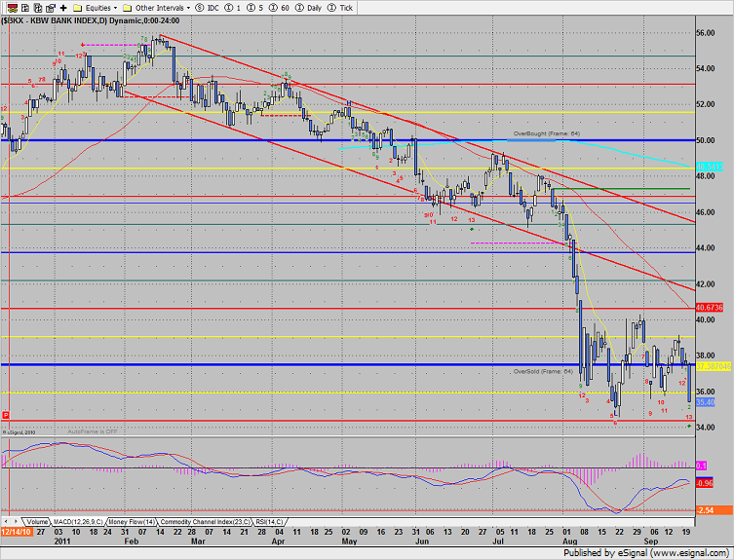Click the Aug month label on the time axis

pos(569,541)
